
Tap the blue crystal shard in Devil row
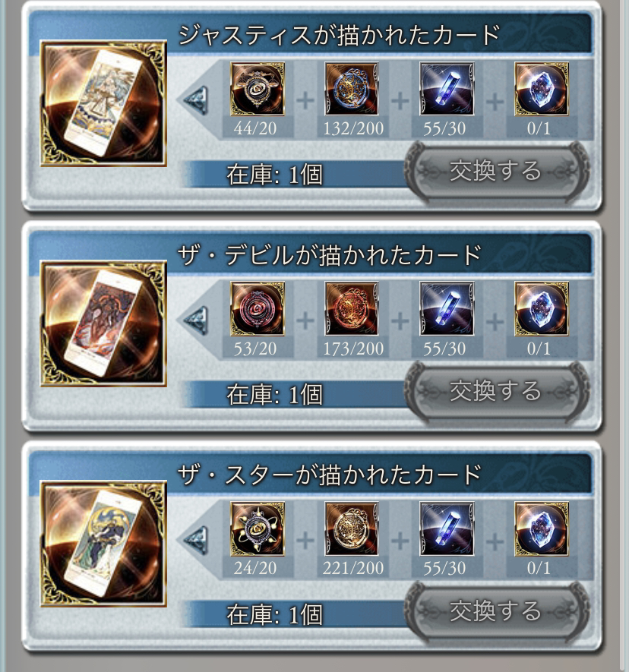447,308
